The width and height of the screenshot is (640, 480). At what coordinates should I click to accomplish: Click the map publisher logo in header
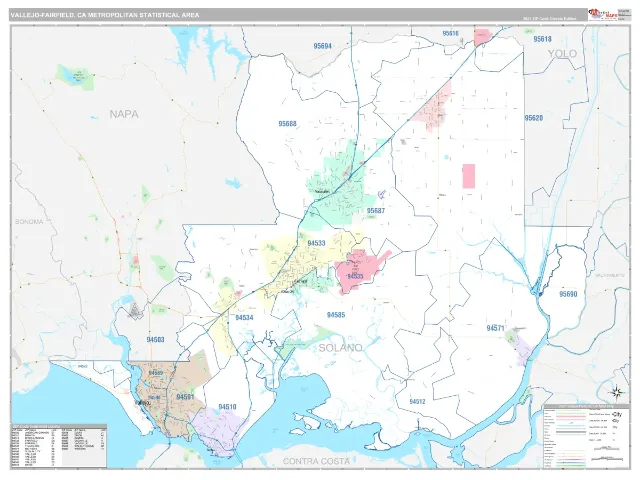pos(602,14)
